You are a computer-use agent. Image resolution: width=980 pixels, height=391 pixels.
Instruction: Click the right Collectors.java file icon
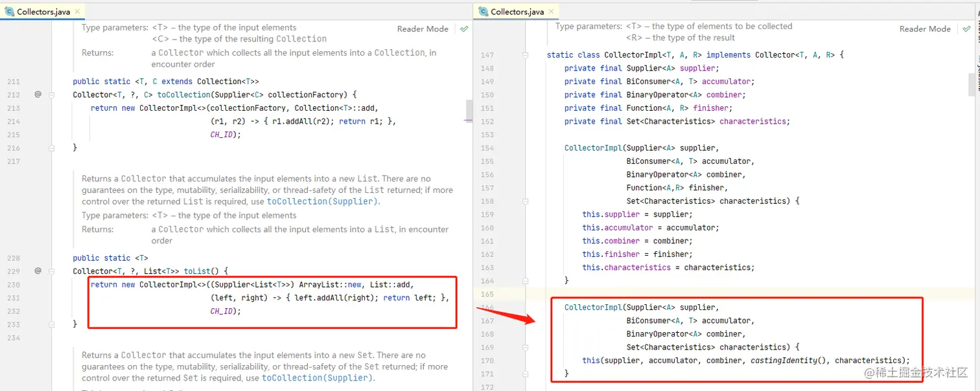click(x=483, y=12)
